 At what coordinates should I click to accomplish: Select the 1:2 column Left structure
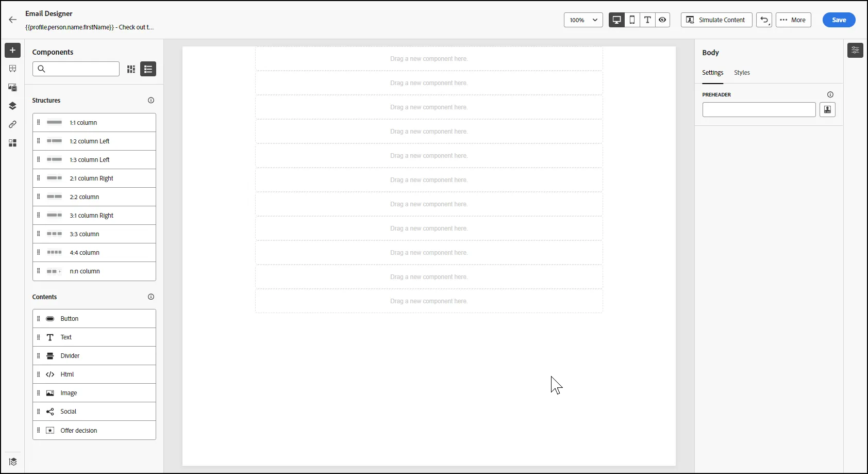pos(94,141)
